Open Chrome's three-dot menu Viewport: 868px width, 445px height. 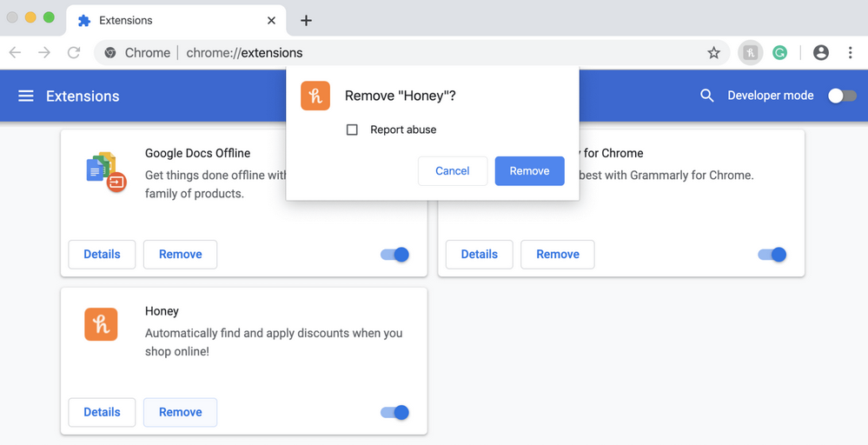pos(851,52)
